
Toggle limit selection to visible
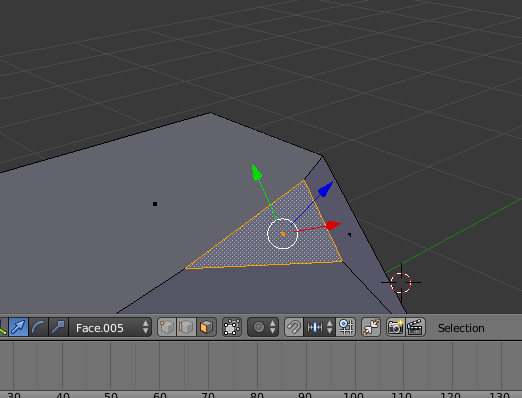(x=232, y=327)
